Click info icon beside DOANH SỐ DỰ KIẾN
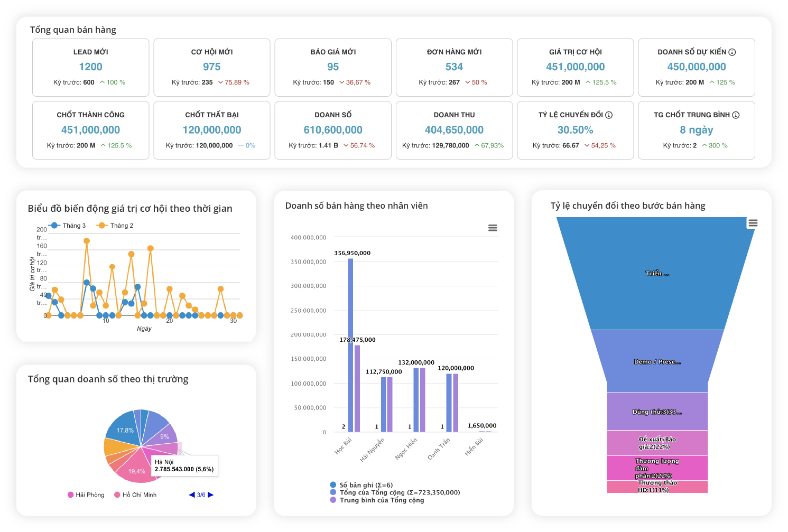Image resolution: width=788 pixels, height=532 pixels. tap(732, 52)
